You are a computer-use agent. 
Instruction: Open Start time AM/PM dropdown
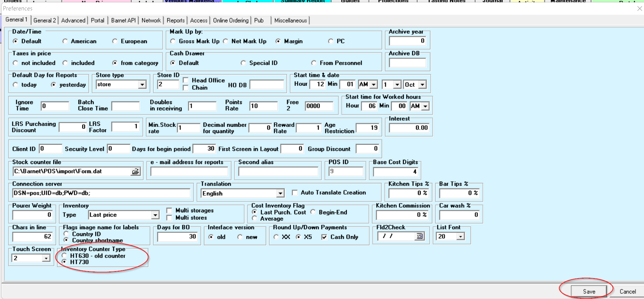[373, 84]
